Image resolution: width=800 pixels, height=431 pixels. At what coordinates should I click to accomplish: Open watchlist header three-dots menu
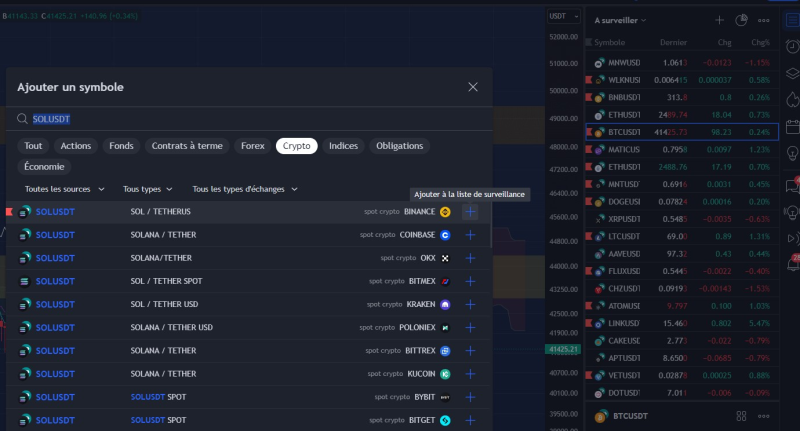[764, 20]
